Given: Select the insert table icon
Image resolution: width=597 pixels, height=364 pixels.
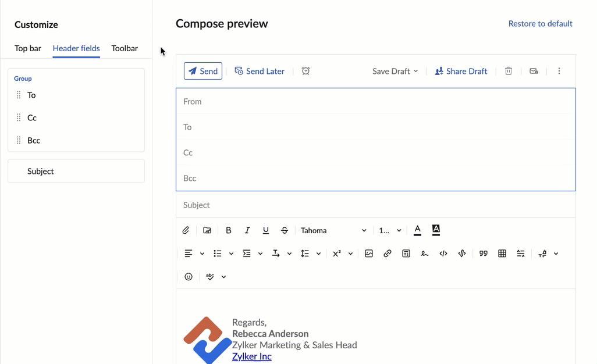Looking at the screenshot, I should point(502,254).
